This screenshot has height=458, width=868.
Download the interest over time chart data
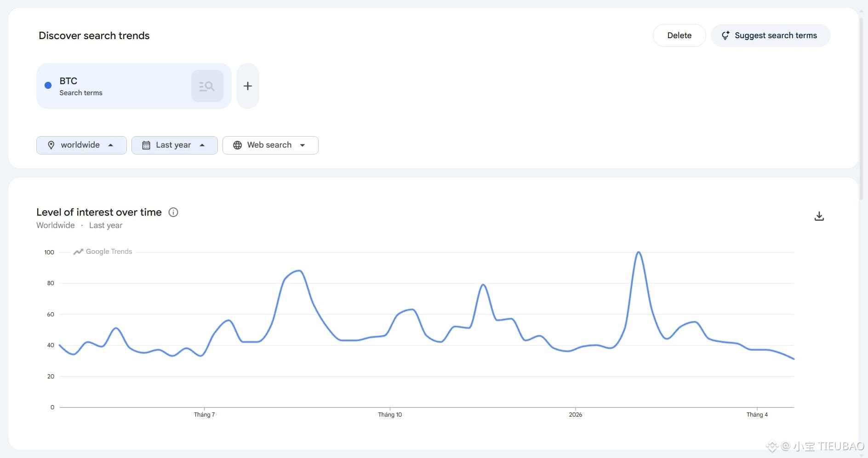(819, 216)
